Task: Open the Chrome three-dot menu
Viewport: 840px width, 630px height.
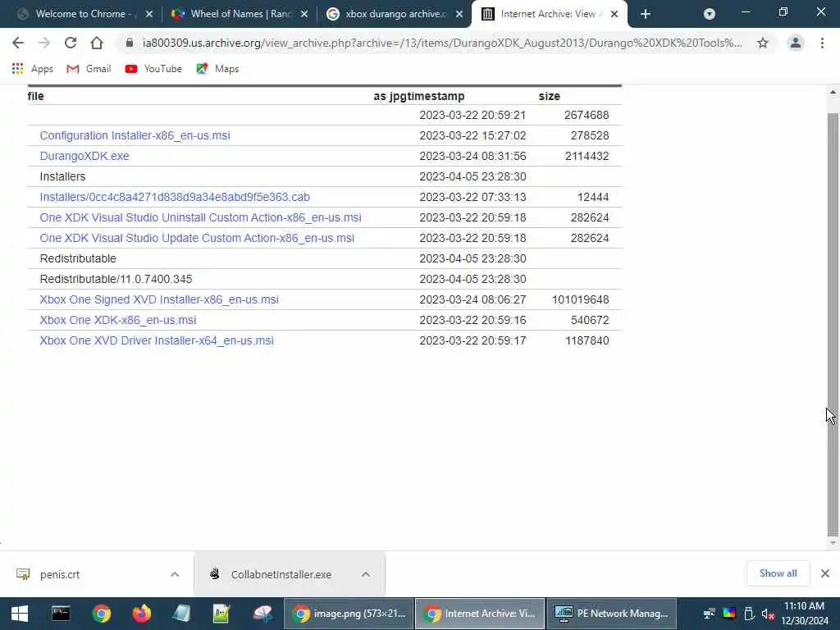Action: click(822, 43)
